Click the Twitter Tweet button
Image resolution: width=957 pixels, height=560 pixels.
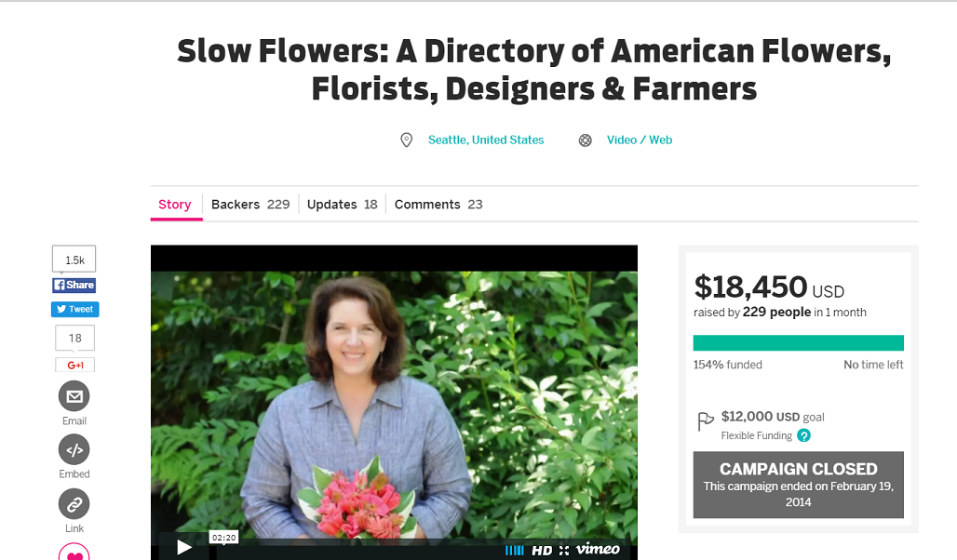[74, 309]
